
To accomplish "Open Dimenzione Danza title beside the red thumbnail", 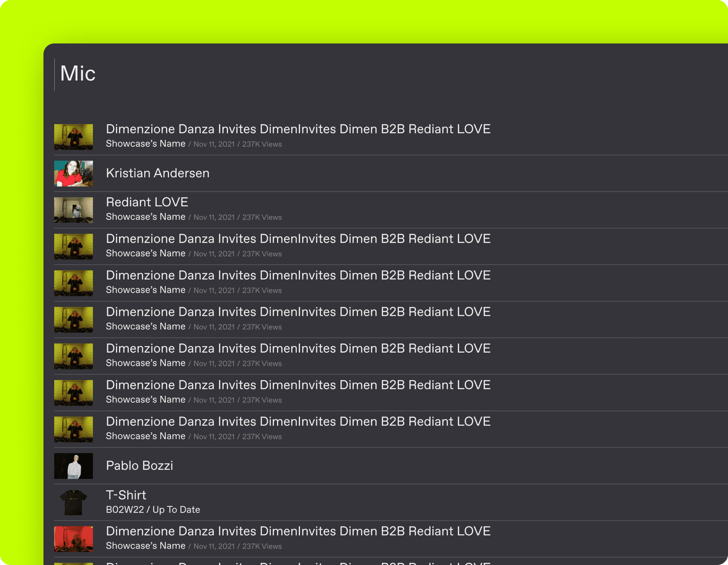I will (x=298, y=531).
